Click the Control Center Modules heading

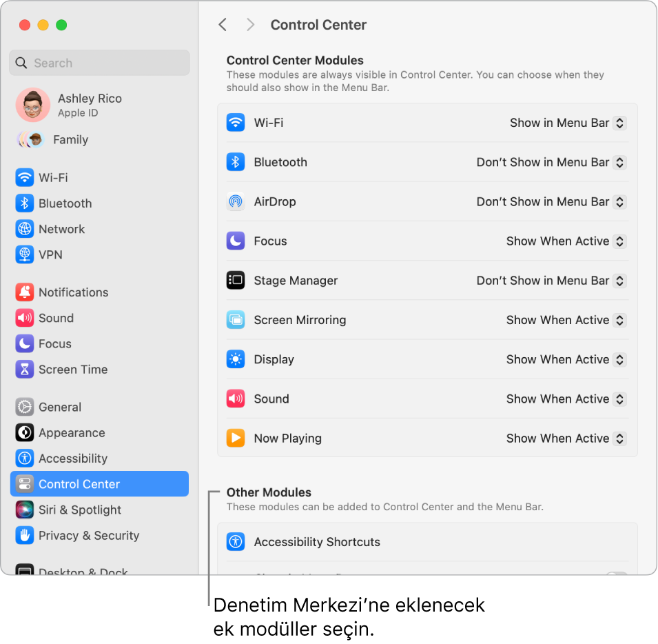[x=295, y=60]
